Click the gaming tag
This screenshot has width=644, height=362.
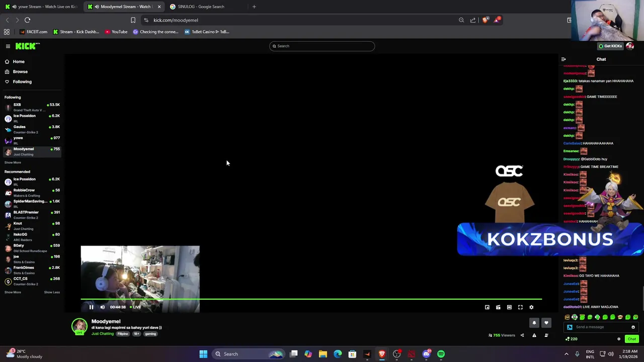tap(150, 334)
